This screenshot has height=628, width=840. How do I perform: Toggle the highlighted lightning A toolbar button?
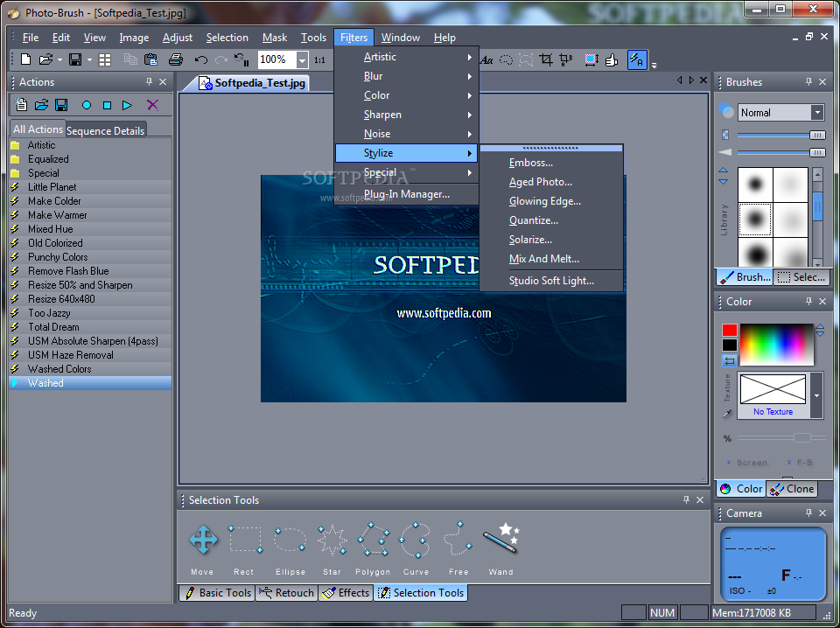pyautogui.click(x=637, y=59)
